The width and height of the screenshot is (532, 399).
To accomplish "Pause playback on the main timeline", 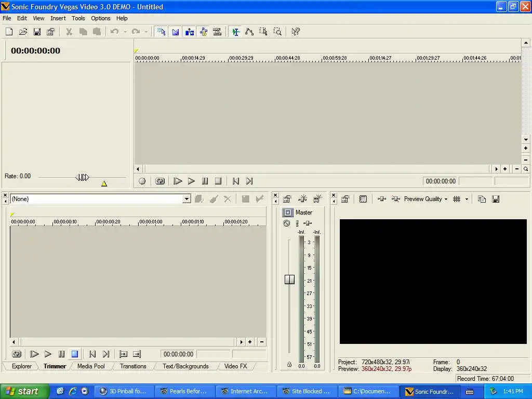I will [205, 181].
